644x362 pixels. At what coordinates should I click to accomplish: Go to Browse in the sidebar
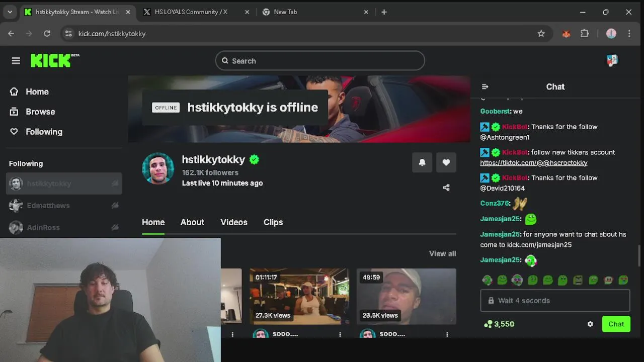40,112
